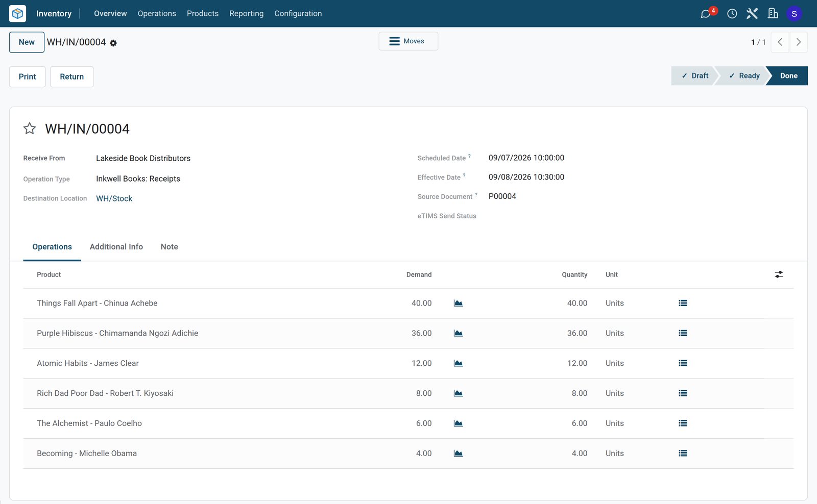Open forecast chart for Atomic Habits
This screenshot has height=504, width=817.
click(458, 363)
